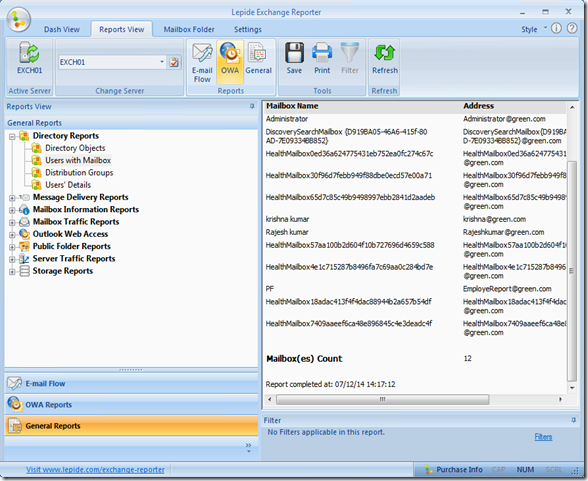The image size is (588, 481).
Task: Click the Mailbox Information Reports icon
Action: [x=24, y=210]
